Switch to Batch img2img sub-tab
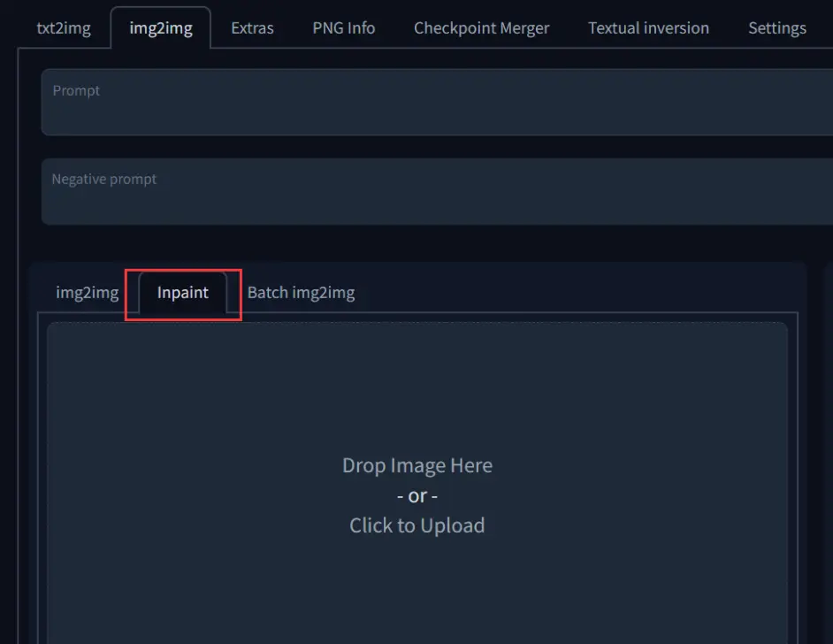 coord(301,292)
